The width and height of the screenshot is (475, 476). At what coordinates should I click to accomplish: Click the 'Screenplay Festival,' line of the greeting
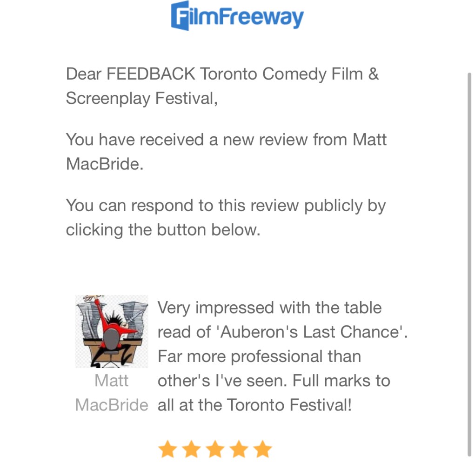tap(141, 98)
